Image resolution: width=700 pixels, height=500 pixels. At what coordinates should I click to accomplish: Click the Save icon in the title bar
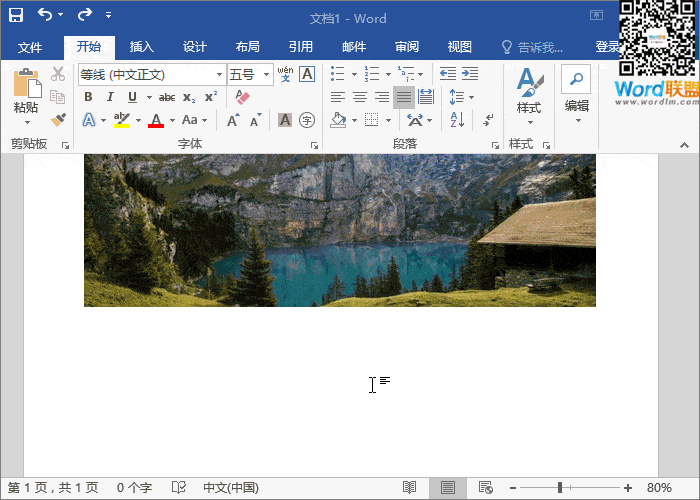(16, 16)
